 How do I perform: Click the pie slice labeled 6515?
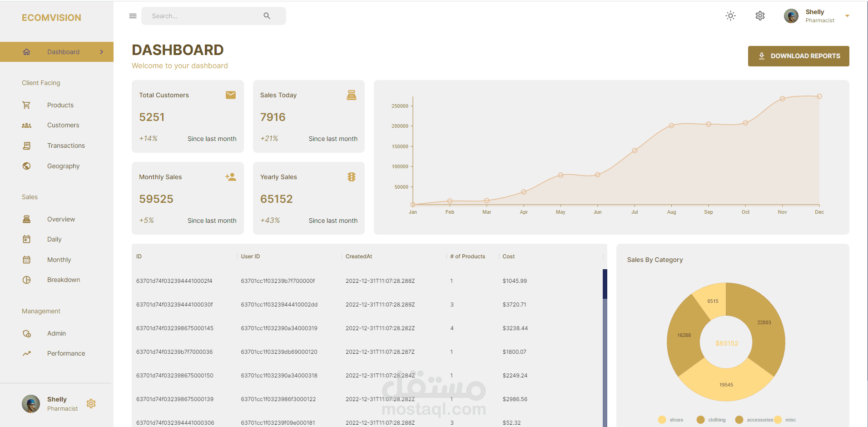click(713, 301)
